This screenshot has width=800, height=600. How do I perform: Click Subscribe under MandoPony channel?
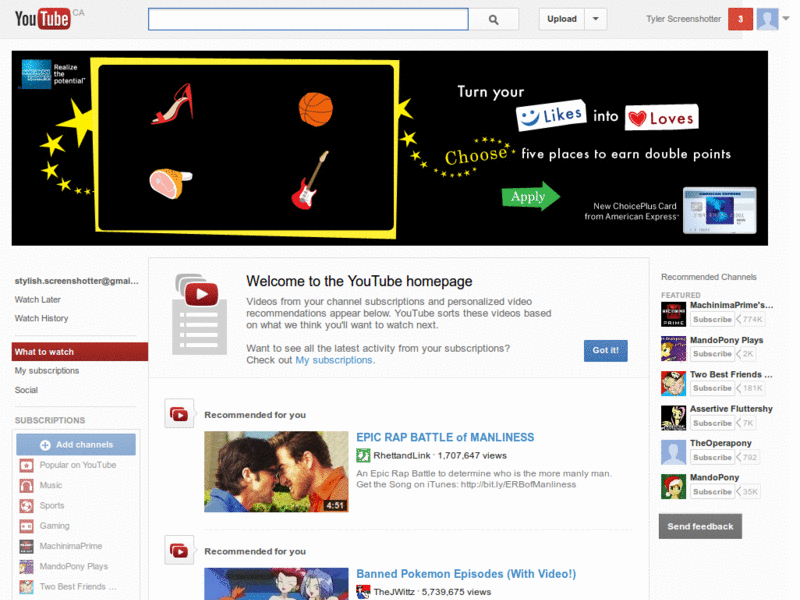click(712, 492)
